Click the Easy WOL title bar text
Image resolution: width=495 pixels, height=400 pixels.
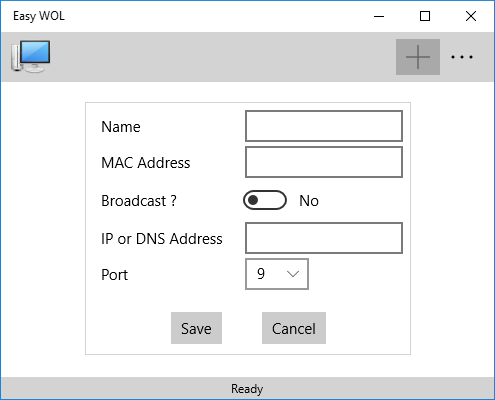[x=39, y=16]
